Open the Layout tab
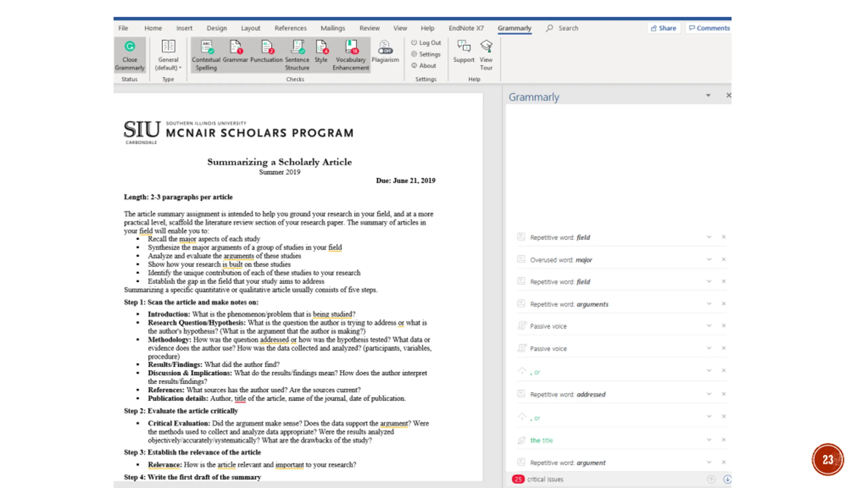Image resolution: width=868 pixels, height=488 pixels. pos(251,28)
